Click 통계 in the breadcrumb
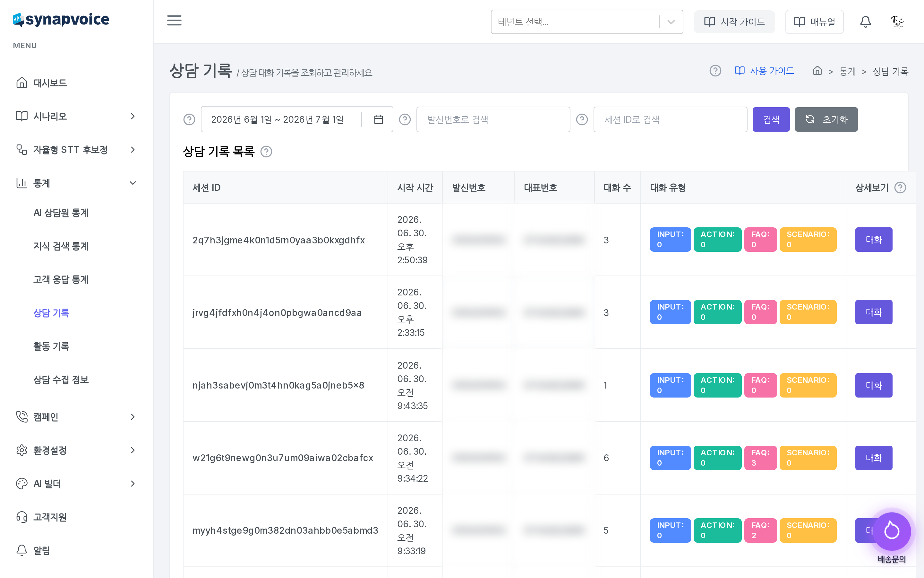 click(847, 72)
